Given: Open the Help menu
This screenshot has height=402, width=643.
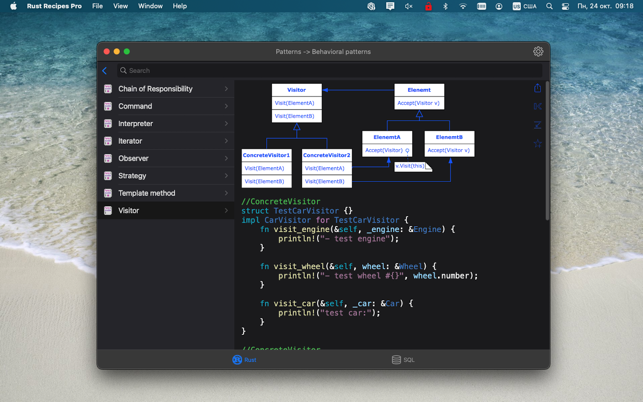Looking at the screenshot, I should click(x=180, y=6).
